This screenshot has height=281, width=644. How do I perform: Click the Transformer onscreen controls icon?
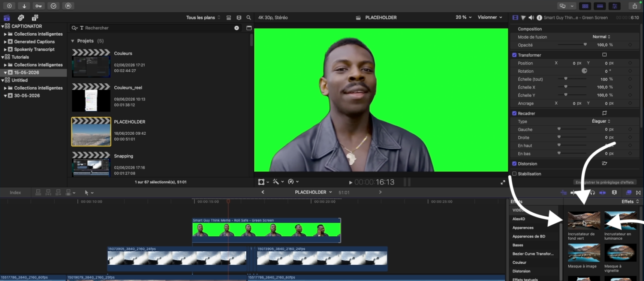point(604,55)
